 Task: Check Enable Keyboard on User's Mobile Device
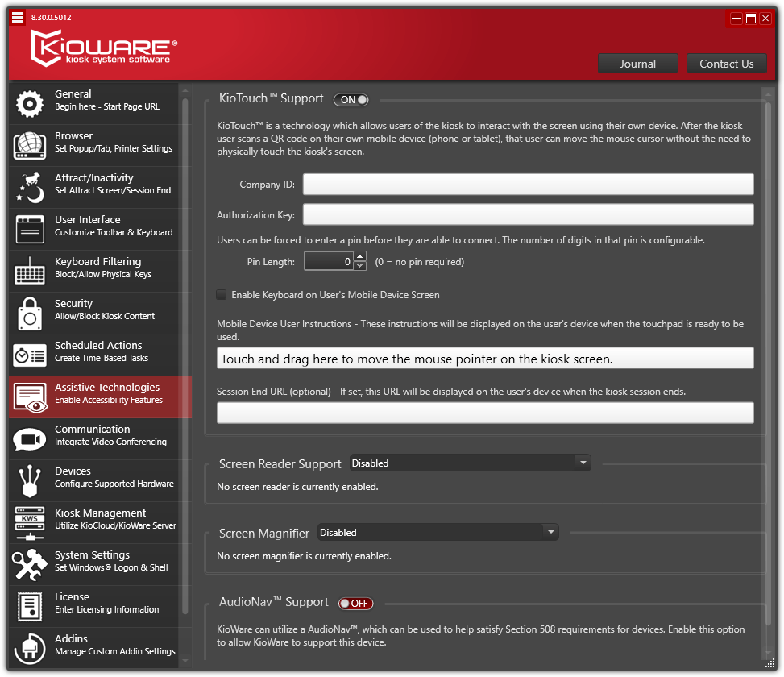pyautogui.click(x=222, y=294)
